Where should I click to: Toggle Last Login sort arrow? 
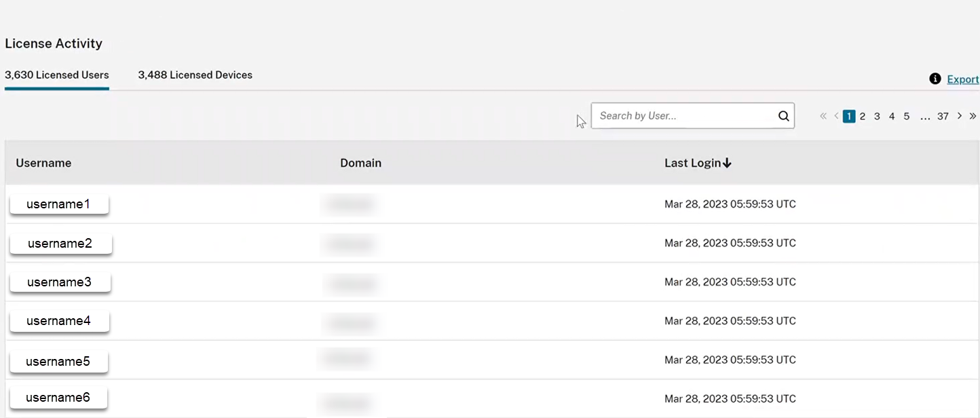727,163
